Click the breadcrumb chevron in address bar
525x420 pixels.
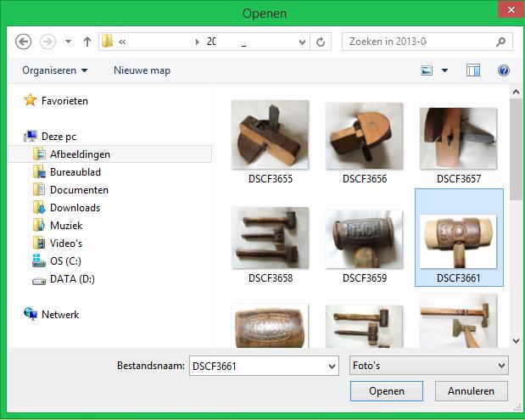[122, 42]
